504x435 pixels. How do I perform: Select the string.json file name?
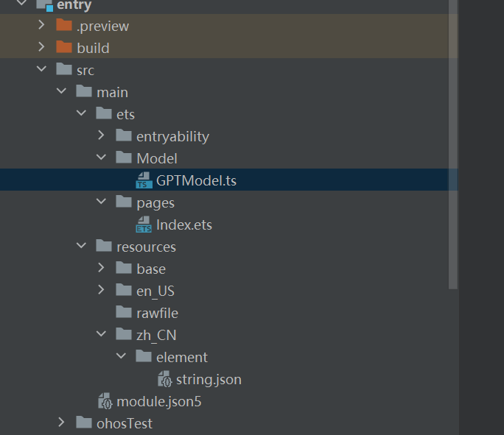click(209, 380)
